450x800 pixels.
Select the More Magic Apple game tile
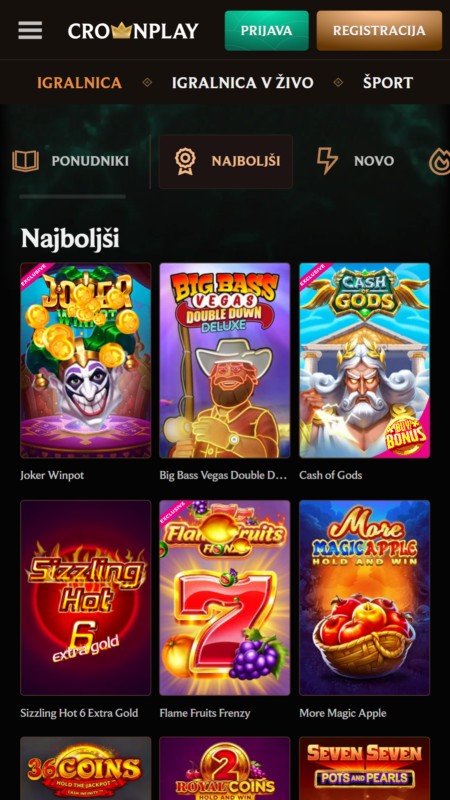(x=364, y=597)
